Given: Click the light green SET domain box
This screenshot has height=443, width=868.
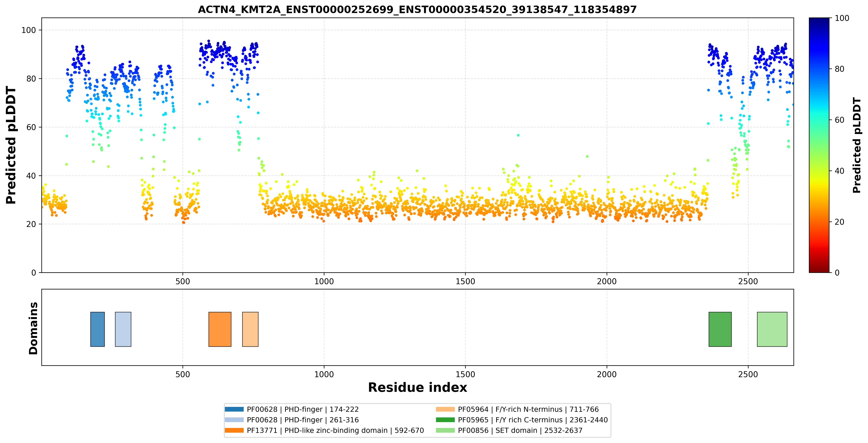Looking at the screenshot, I should click(x=772, y=329).
